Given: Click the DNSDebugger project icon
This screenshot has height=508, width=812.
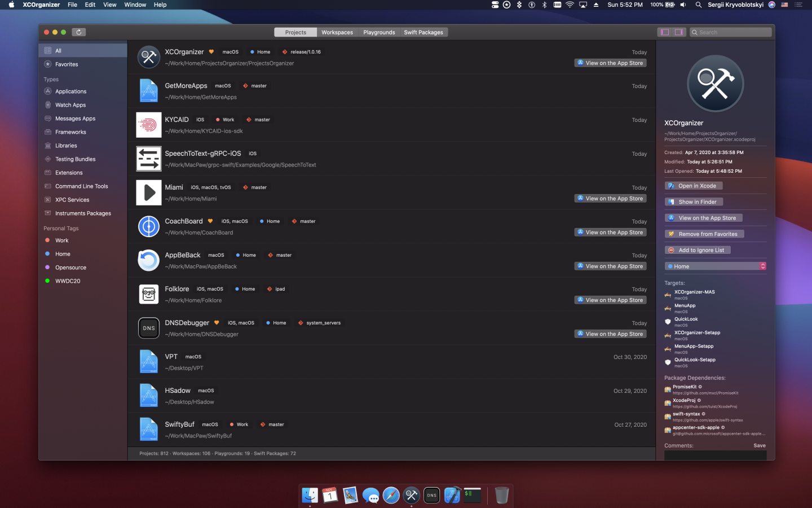Looking at the screenshot, I should tap(149, 328).
